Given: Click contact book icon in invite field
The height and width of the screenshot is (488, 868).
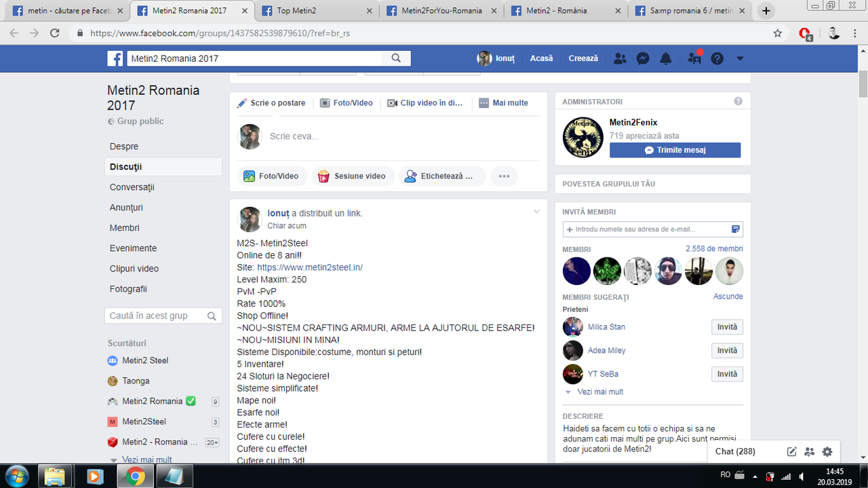Looking at the screenshot, I should click(736, 229).
